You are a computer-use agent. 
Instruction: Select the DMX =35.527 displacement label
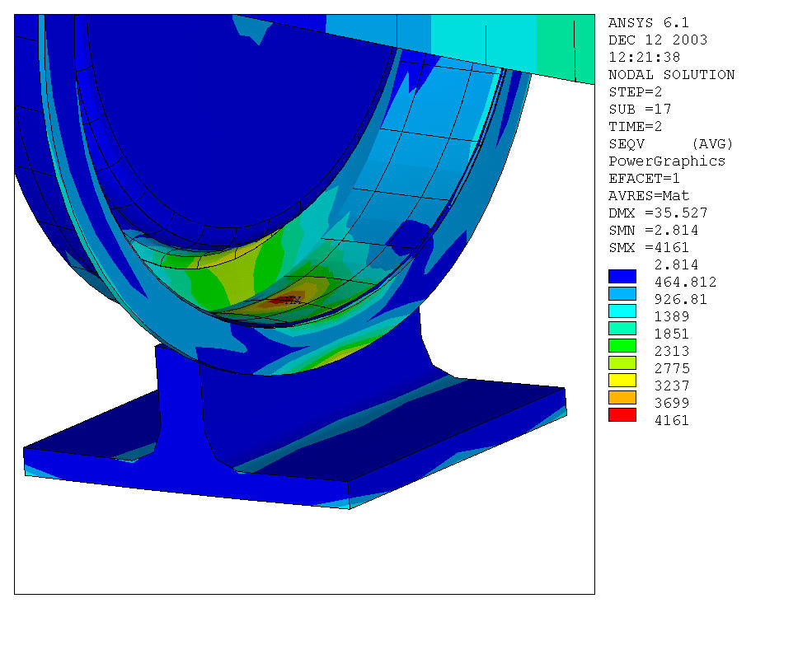coord(657,213)
